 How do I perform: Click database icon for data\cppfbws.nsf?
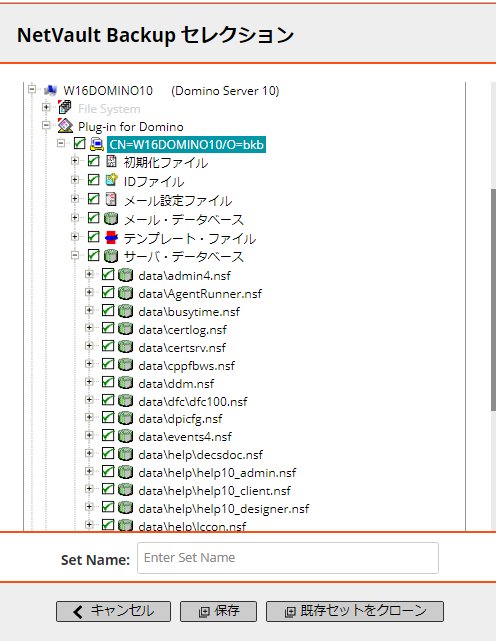point(126,365)
